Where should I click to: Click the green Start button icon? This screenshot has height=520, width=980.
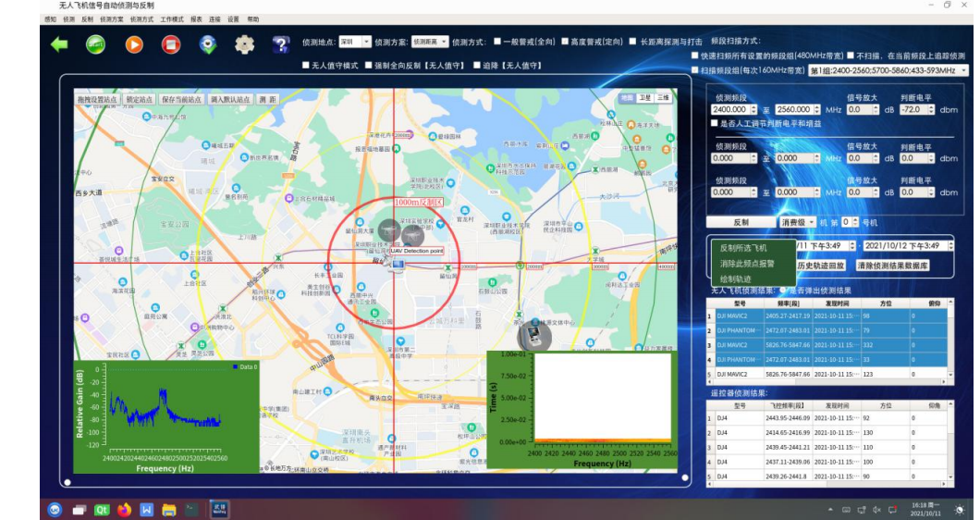[95, 44]
